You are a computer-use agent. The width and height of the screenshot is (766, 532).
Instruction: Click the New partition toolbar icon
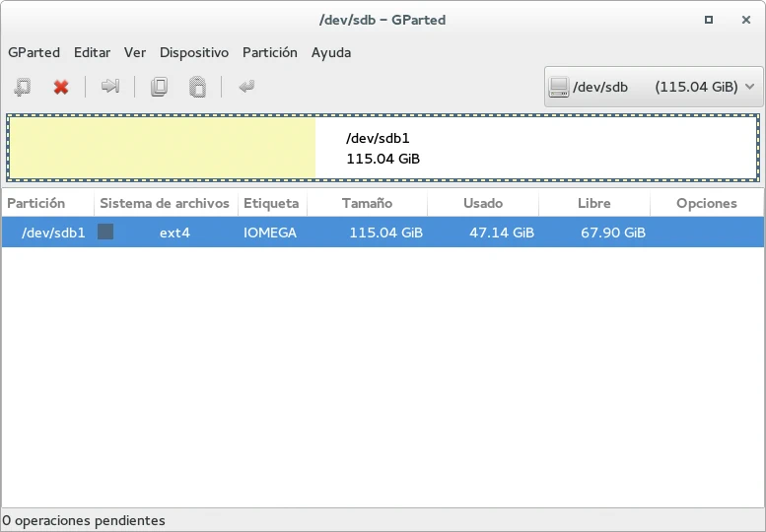coord(22,87)
